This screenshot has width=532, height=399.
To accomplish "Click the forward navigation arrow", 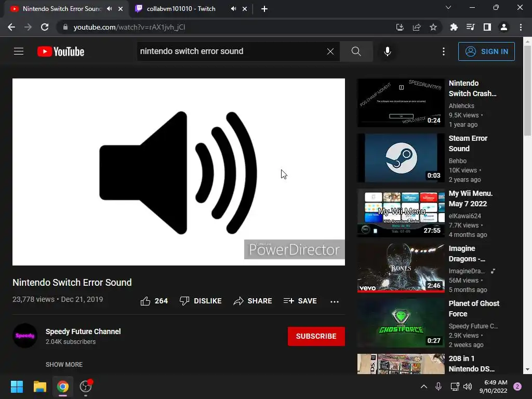I will coord(28,27).
